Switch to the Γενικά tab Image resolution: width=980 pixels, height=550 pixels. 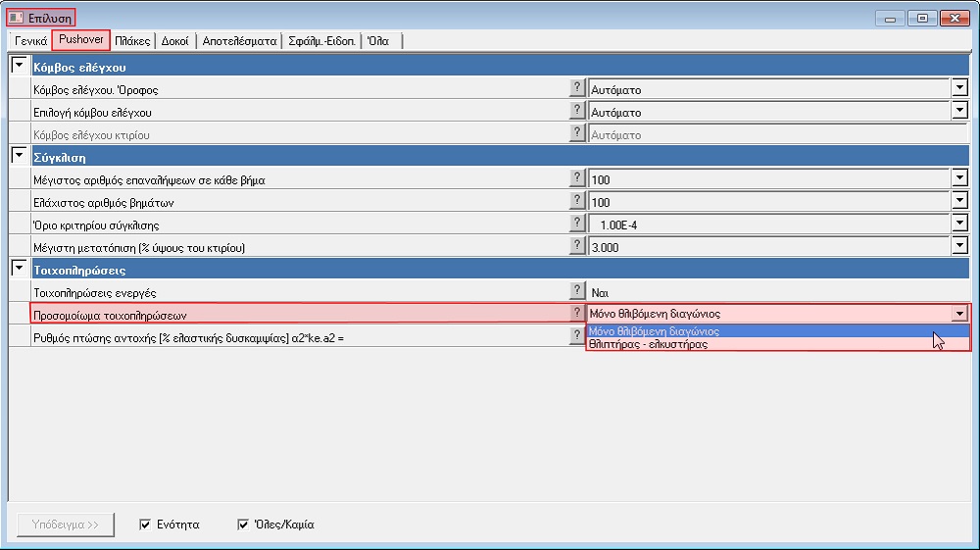[x=30, y=41]
